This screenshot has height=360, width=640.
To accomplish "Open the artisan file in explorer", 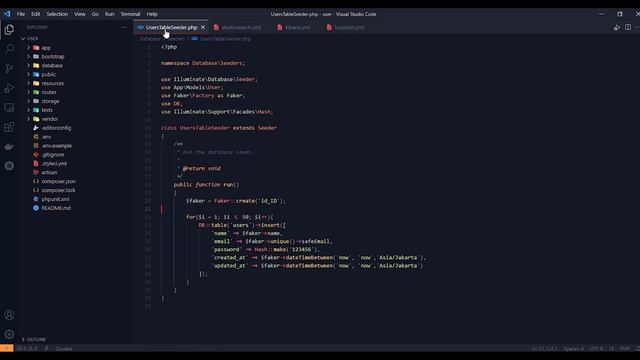I will click(49, 172).
